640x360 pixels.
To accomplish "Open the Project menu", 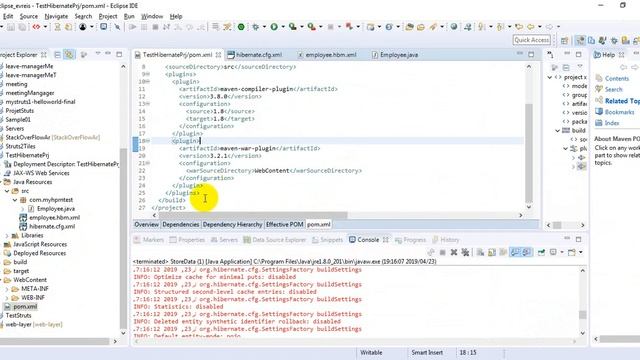I will pyautogui.click(x=108, y=16).
